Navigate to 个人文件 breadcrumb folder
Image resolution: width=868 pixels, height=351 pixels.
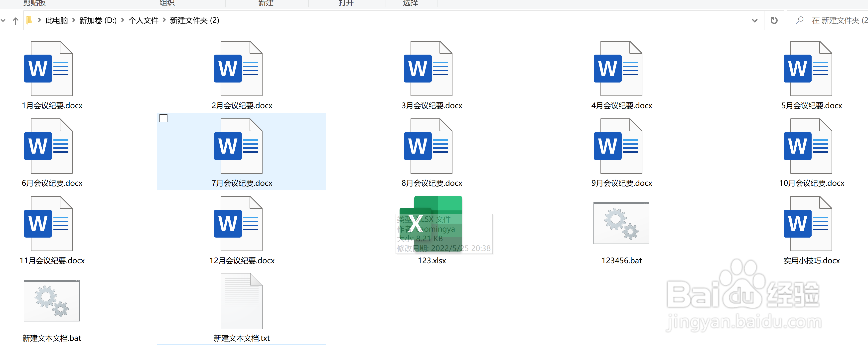click(x=143, y=20)
